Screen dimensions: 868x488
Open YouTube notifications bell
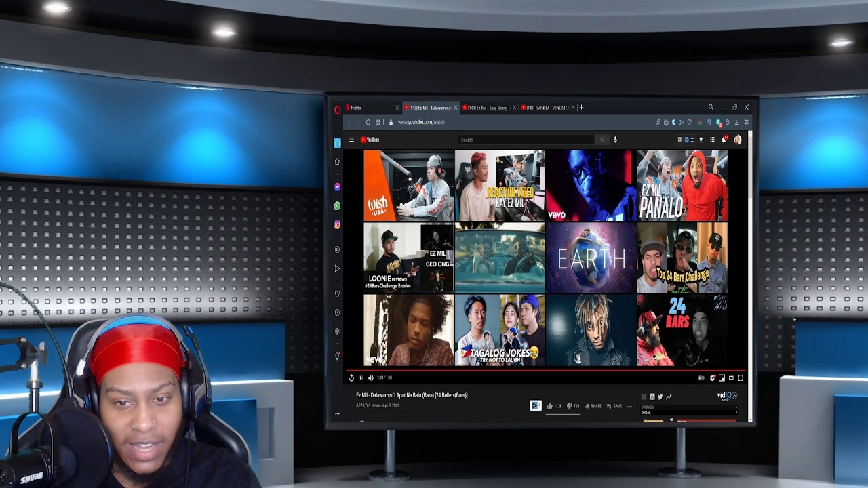click(724, 140)
